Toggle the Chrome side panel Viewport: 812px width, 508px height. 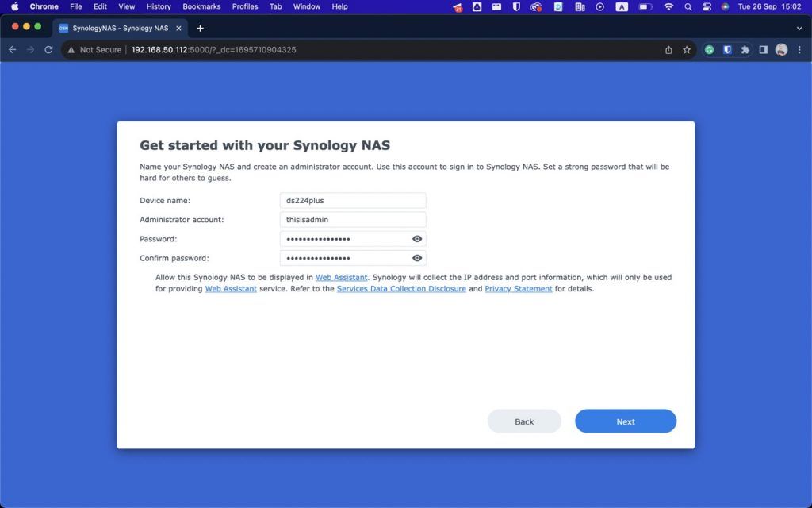pos(764,50)
